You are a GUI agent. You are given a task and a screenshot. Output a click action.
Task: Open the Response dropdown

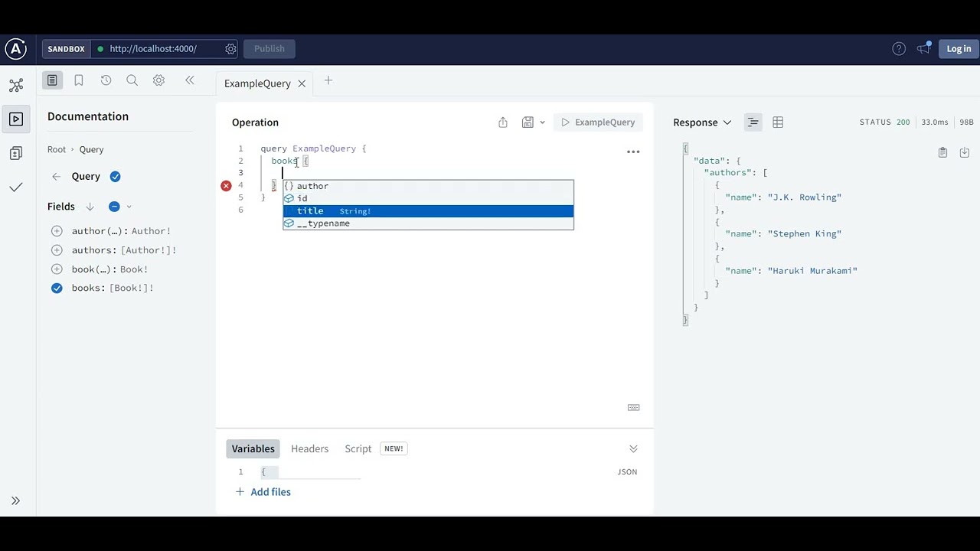702,122
